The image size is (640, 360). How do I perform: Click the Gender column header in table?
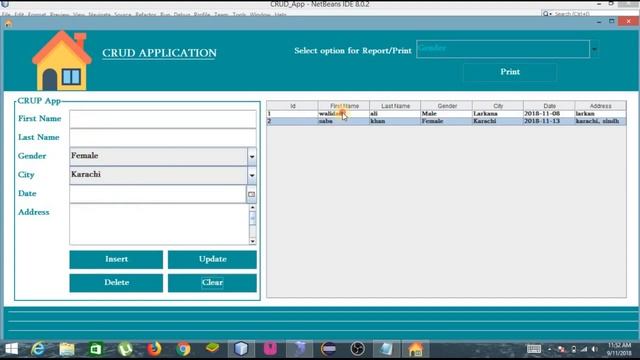(447, 106)
